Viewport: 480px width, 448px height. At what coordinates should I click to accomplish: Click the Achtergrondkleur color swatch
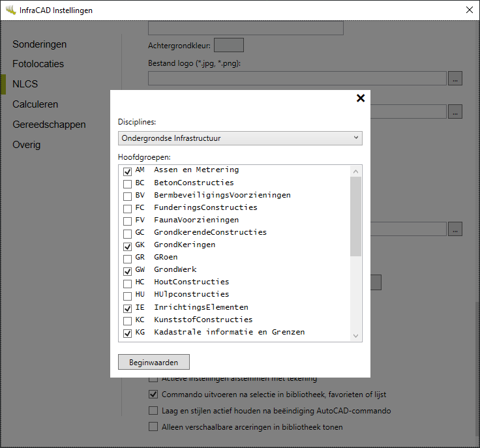click(x=228, y=45)
